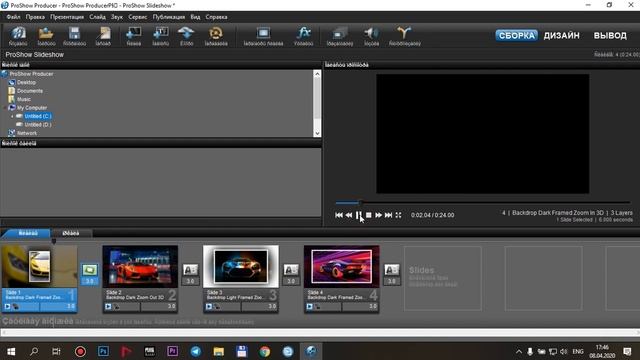The height and width of the screenshot is (360, 640).
Task: Select Untitled (C:) drive
Action: point(38,116)
